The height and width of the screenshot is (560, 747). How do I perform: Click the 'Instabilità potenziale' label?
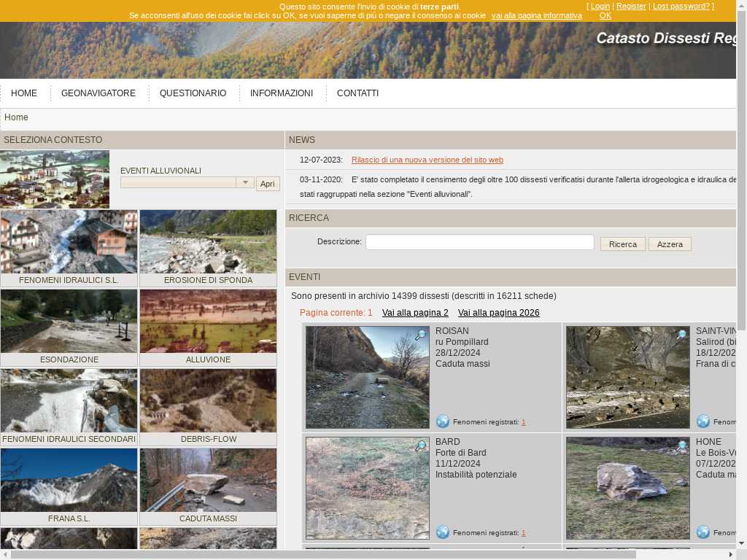click(476, 475)
